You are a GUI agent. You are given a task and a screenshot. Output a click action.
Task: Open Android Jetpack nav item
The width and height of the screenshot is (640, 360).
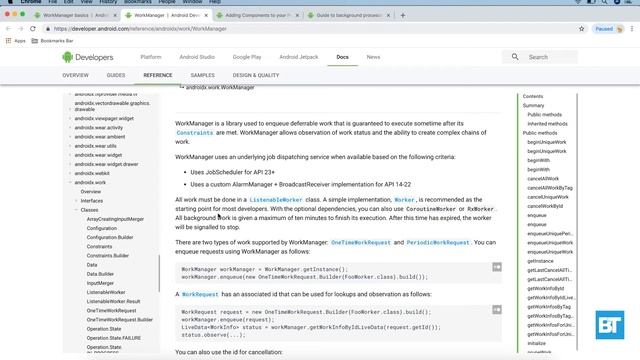click(299, 57)
